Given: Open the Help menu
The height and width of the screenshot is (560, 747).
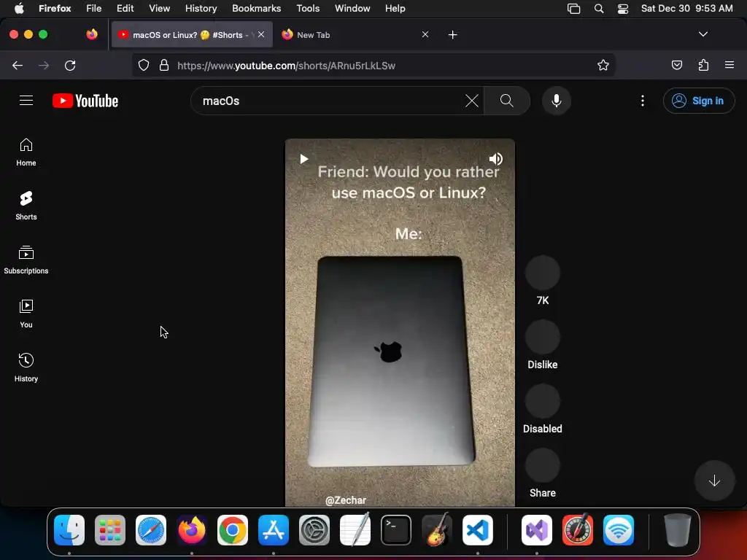Looking at the screenshot, I should click(395, 8).
